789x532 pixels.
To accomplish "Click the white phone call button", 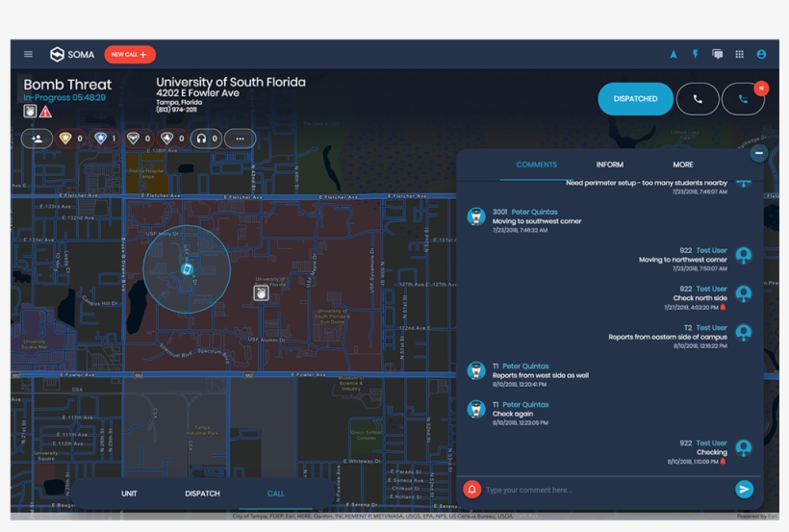I will click(698, 99).
